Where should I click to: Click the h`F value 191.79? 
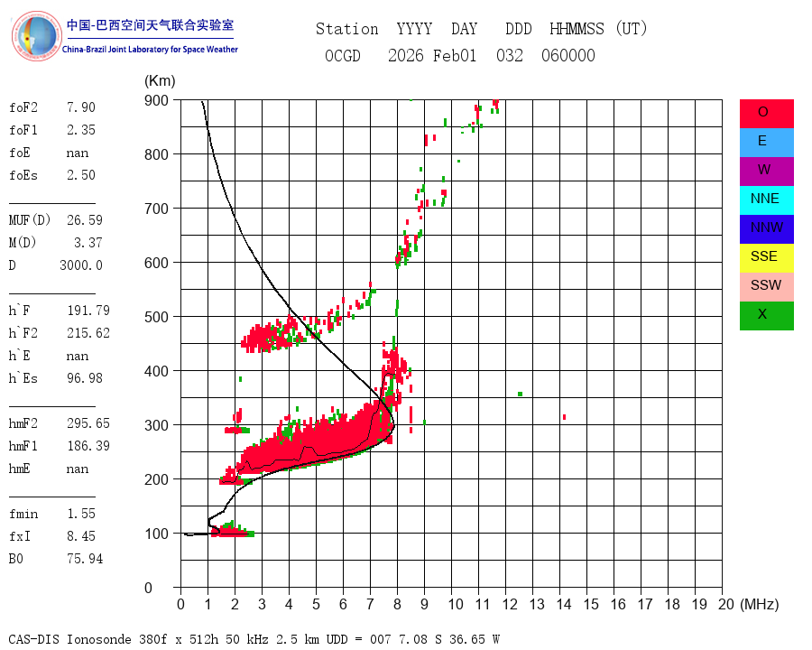point(88,310)
